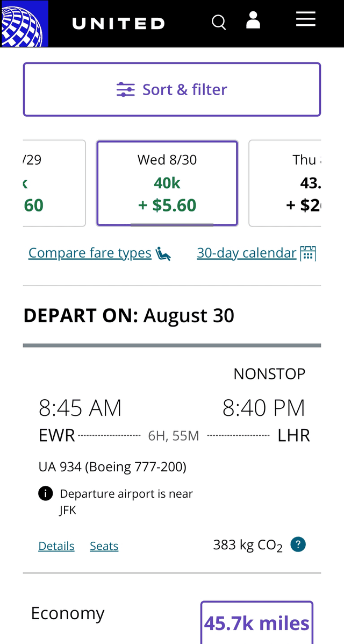Select the partially visible 8/29 date card
This screenshot has width=344, height=644.
pos(54,183)
